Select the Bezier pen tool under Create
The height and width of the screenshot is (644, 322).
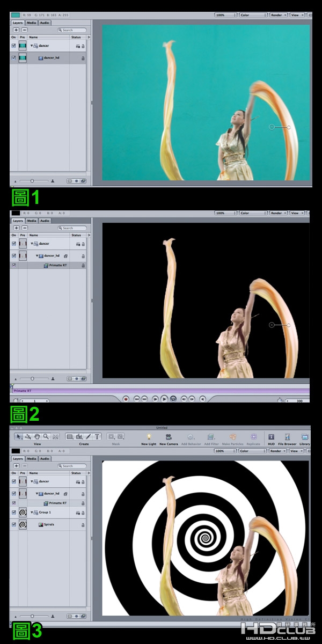(89, 437)
